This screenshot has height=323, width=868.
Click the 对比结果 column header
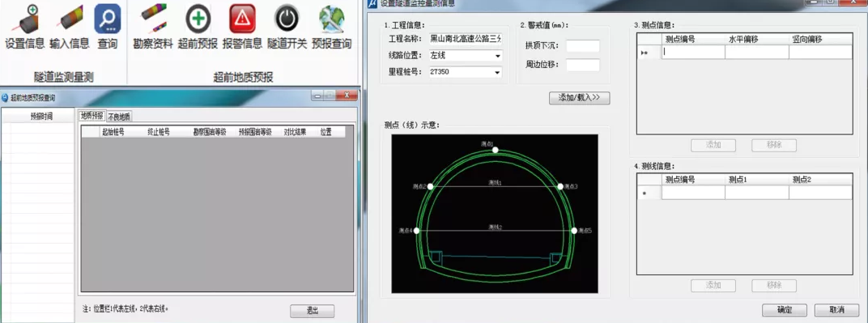tap(295, 132)
